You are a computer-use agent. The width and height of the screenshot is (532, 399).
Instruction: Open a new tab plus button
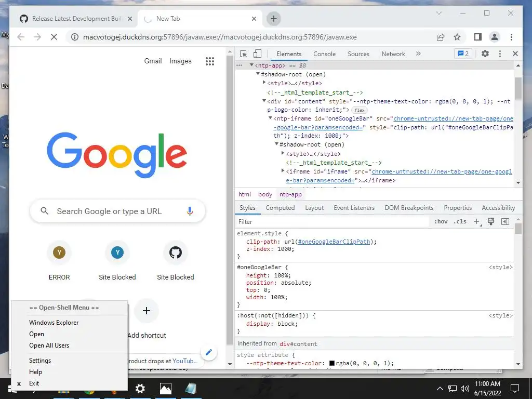(x=273, y=19)
